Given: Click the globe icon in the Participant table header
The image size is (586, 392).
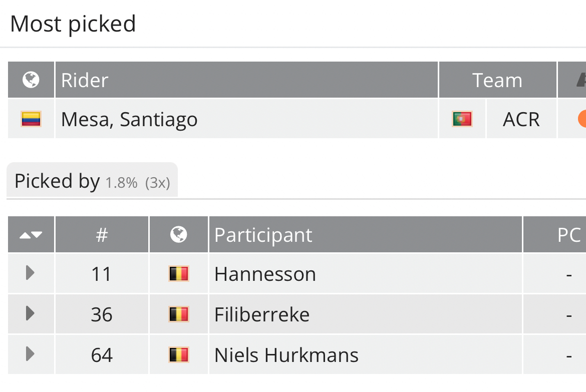Looking at the screenshot, I should point(178,234).
